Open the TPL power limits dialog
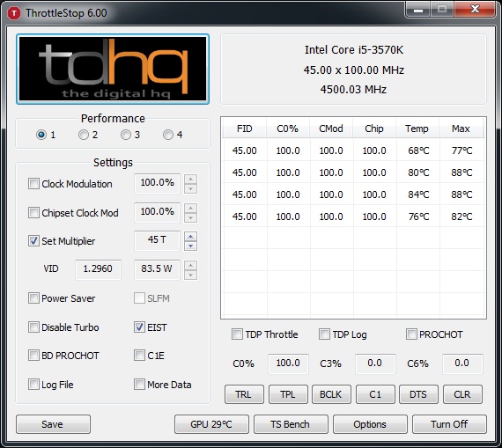The height and width of the screenshot is (448, 502). click(x=288, y=394)
